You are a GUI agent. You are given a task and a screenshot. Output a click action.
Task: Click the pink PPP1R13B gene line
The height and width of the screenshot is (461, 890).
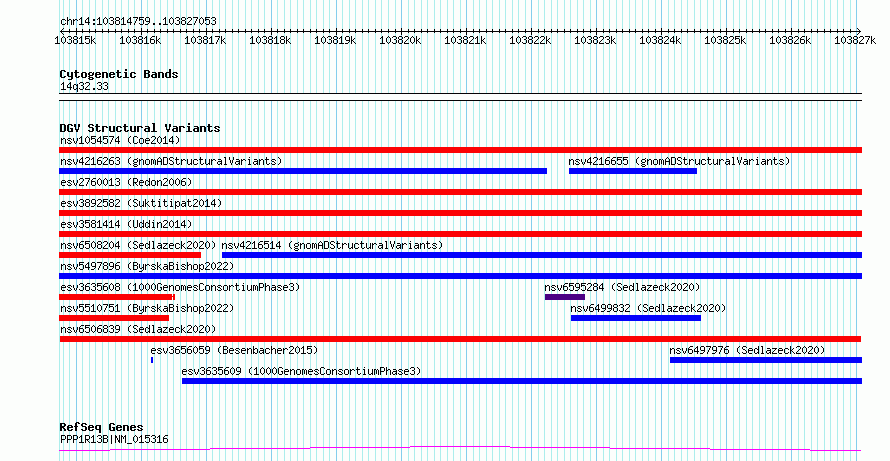[x=460, y=449]
